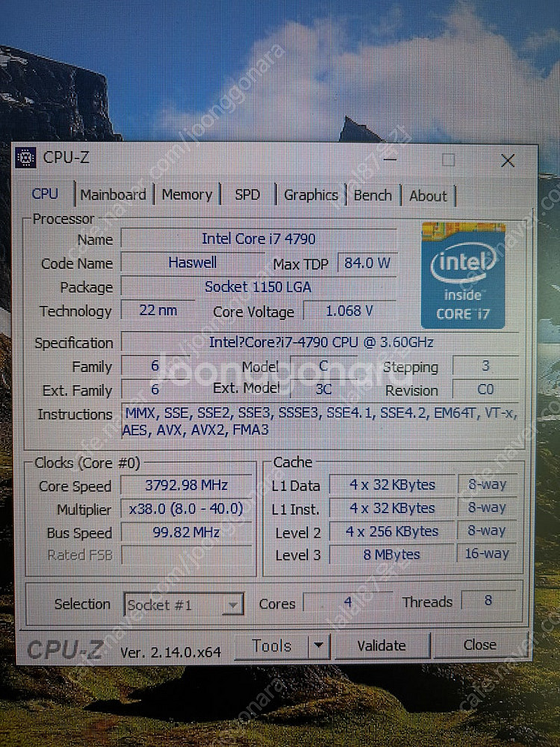The height and width of the screenshot is (747, 560).
Task: Open the Mainboard tab
Action: click(113, 195)
